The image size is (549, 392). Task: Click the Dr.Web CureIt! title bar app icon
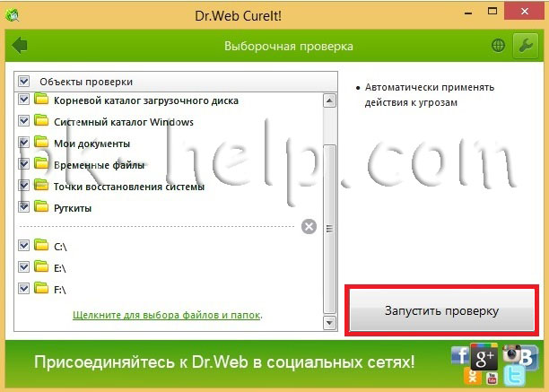pos(13,15)
